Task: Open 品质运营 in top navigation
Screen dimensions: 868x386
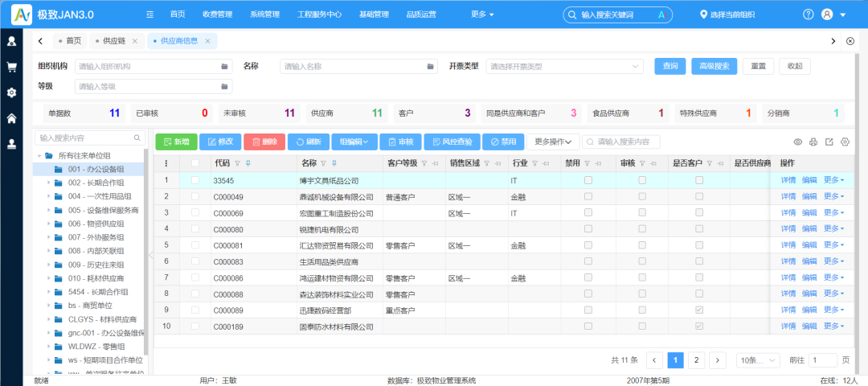Action: pos(420,14)
